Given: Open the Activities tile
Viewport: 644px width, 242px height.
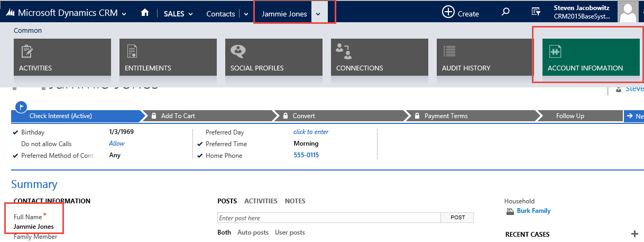Looking at the screenshot, I should 62,58.
